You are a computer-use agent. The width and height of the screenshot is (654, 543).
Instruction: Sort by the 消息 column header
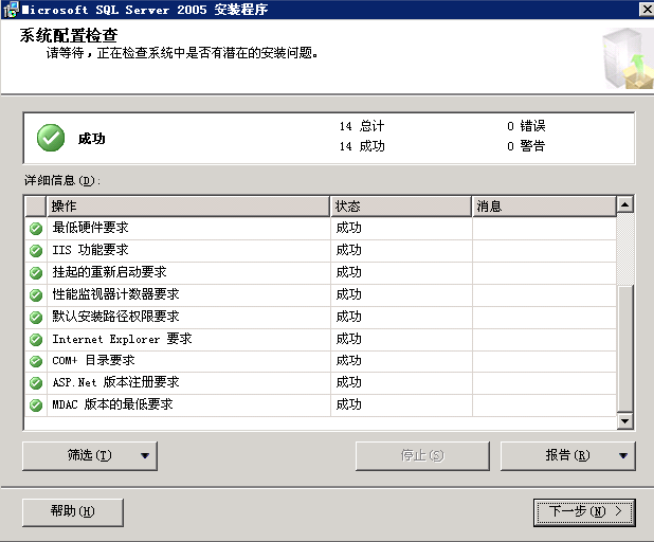[544, 206]
